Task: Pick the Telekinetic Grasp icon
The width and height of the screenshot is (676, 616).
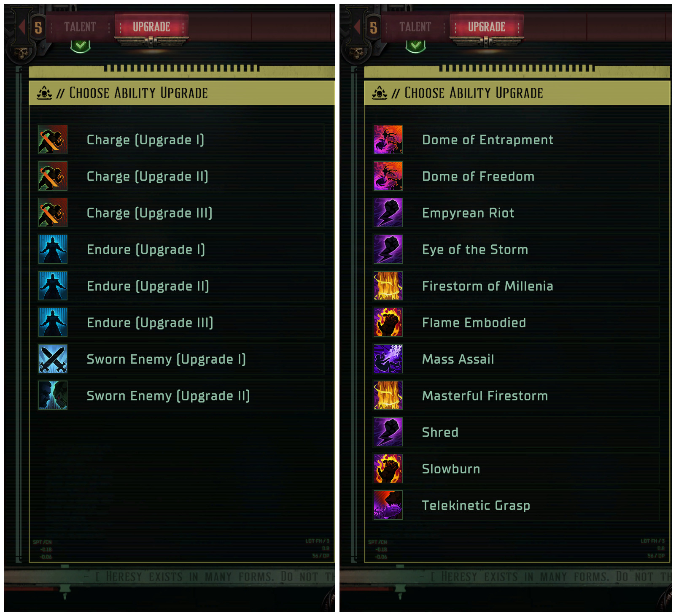Action: [x=388, y=505]
